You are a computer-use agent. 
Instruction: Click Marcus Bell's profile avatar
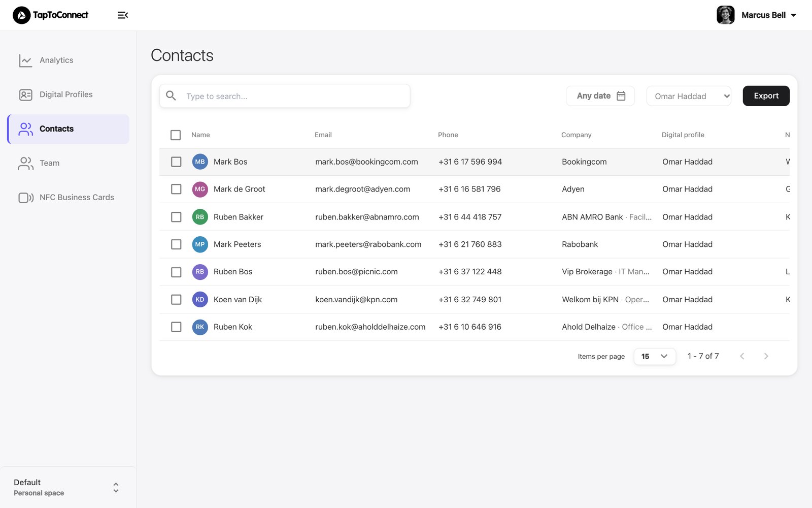[726, 15]
